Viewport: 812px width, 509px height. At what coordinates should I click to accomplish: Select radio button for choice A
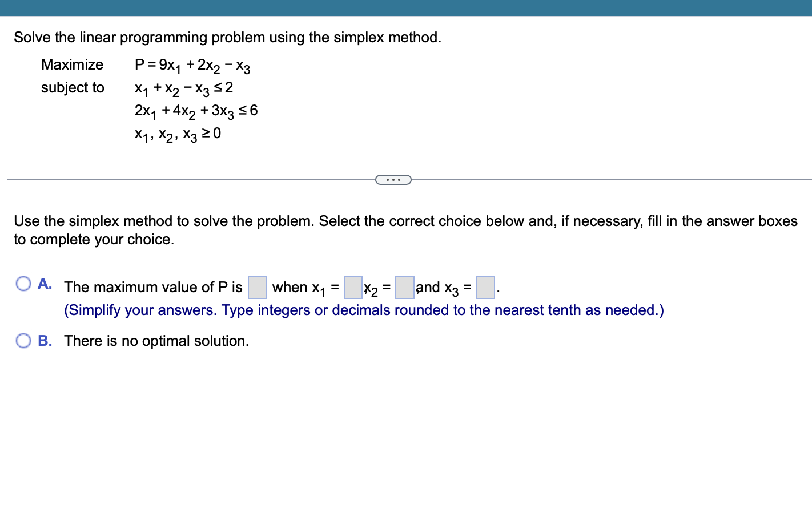click(23, 283)
